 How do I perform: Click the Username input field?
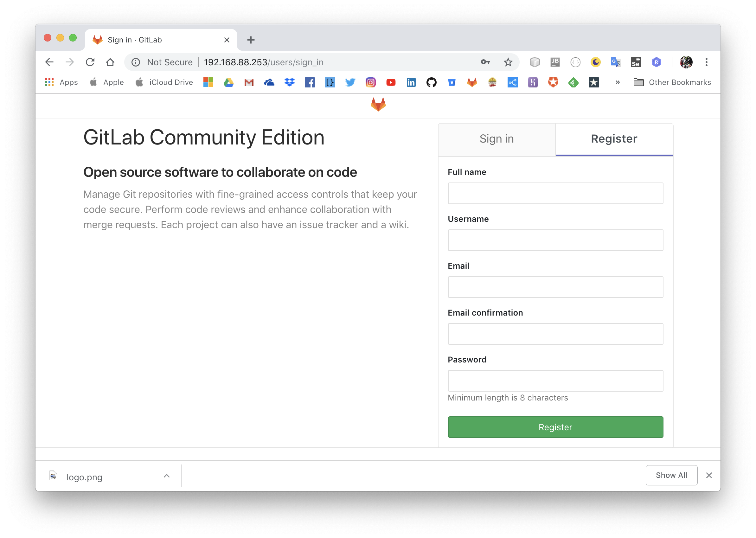click(555, 240)
